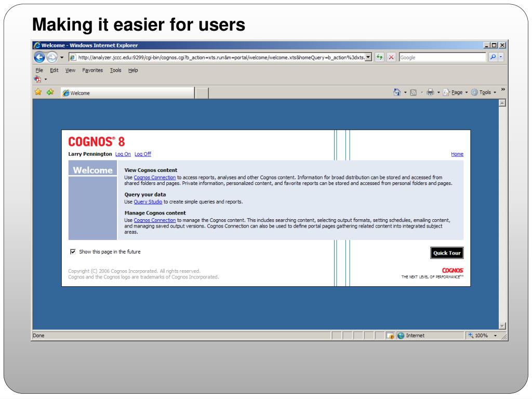This screenshot has height=399, width=532.
Task: Click the Google search input box
Action: pyautogui.click(x=443, y=57)
